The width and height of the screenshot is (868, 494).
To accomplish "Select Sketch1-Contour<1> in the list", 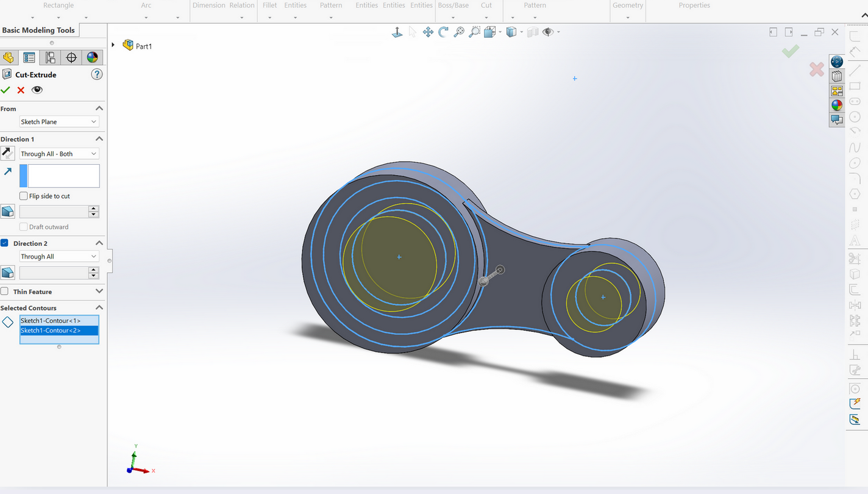I will tap(59, 321).
